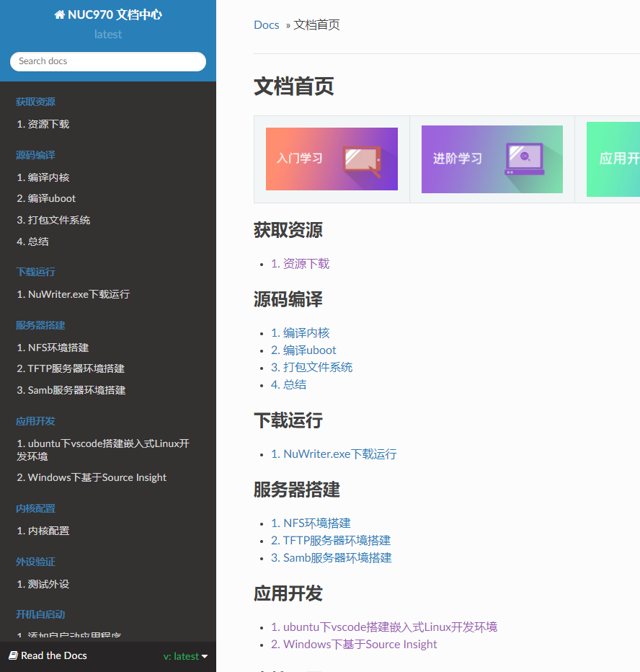This screenshot has width=640, height=672.
Task: Click the home icon beside NUC970 title
Action: pyautogui.click(x=60, y=15)
